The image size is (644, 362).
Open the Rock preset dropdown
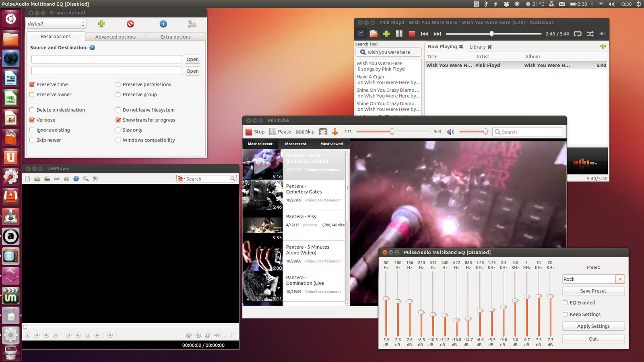click(620, 279)
